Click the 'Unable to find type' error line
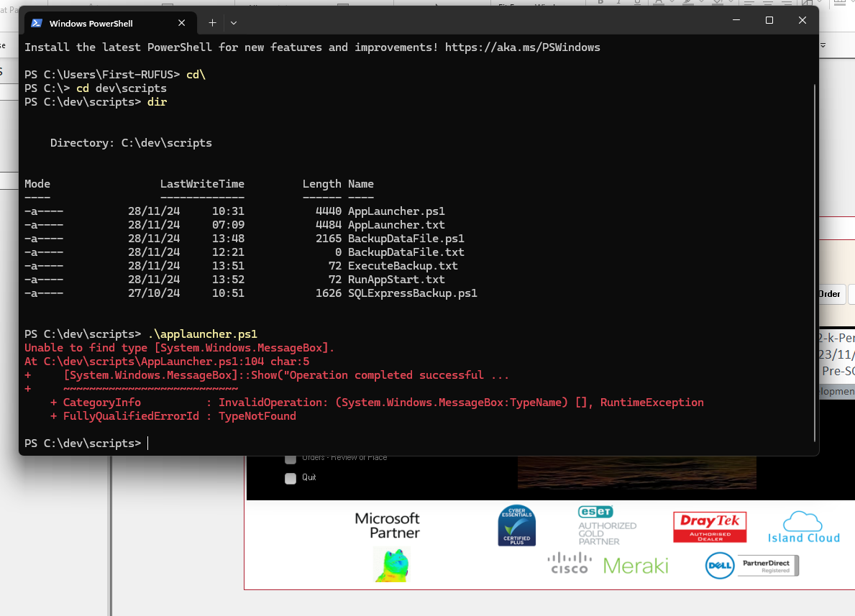Screen dimensions: 855x616 179,348
